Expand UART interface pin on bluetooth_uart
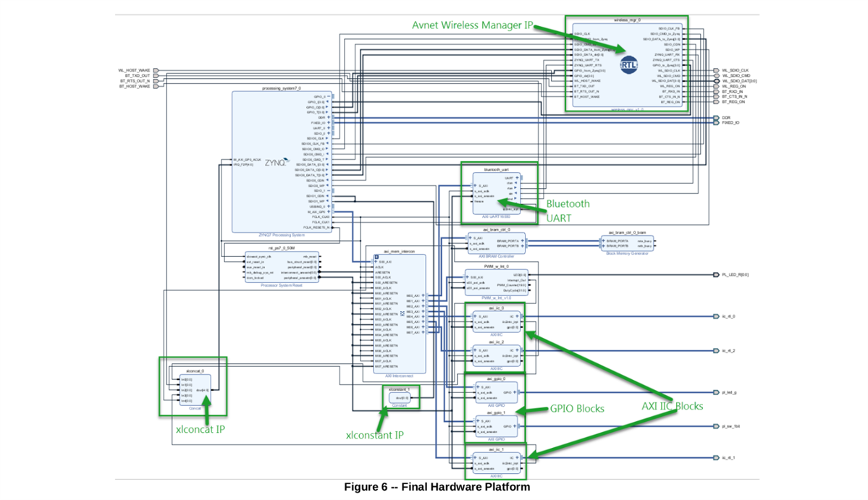 click(516, 178)
